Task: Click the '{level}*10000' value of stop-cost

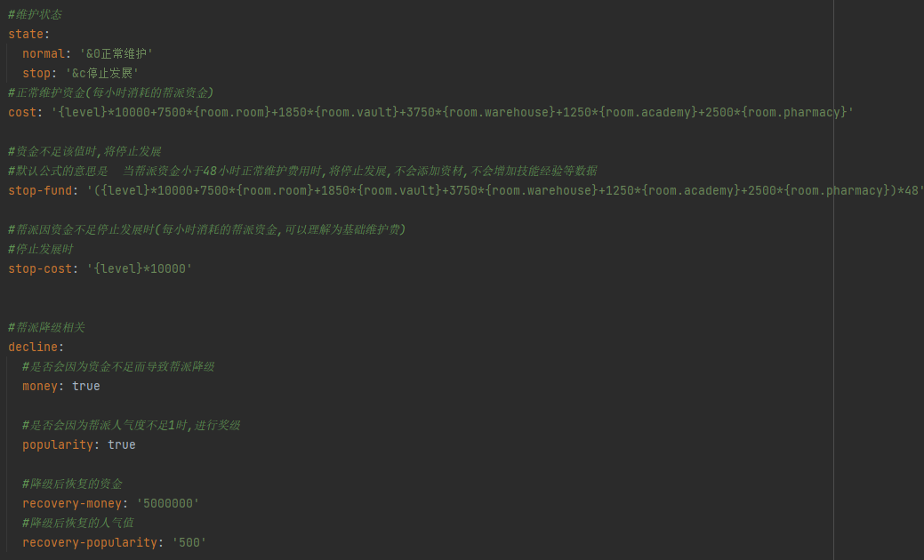Action: point(139,268)
